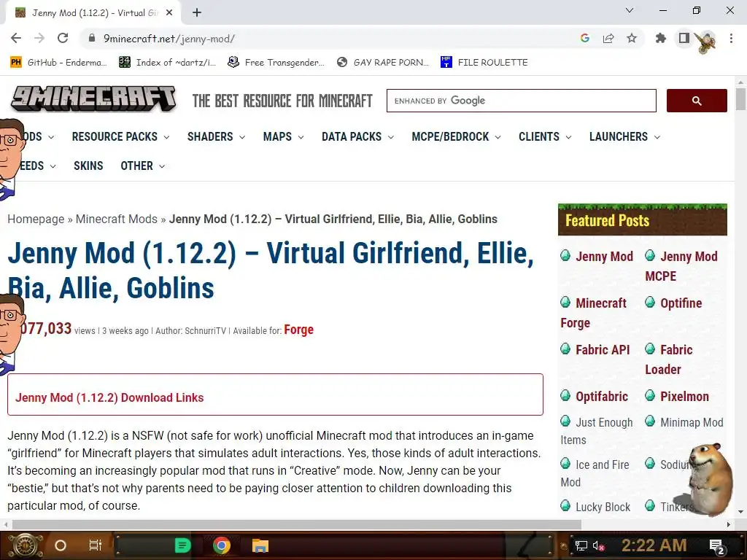Click the network icon in the system tray
Image resolution: width=747 pixels, height=560 pixels.
[x=581, y=545]
